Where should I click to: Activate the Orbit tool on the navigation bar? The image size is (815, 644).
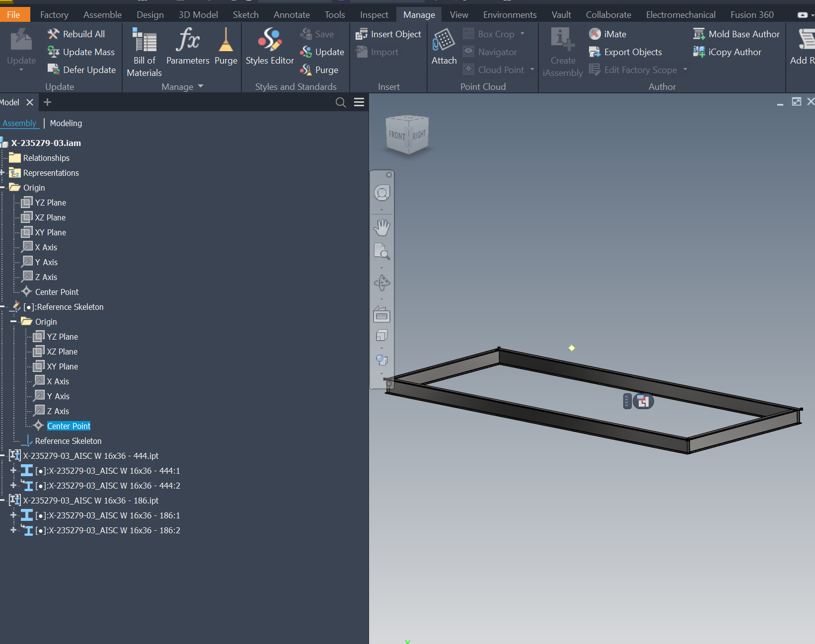(381, 283)
